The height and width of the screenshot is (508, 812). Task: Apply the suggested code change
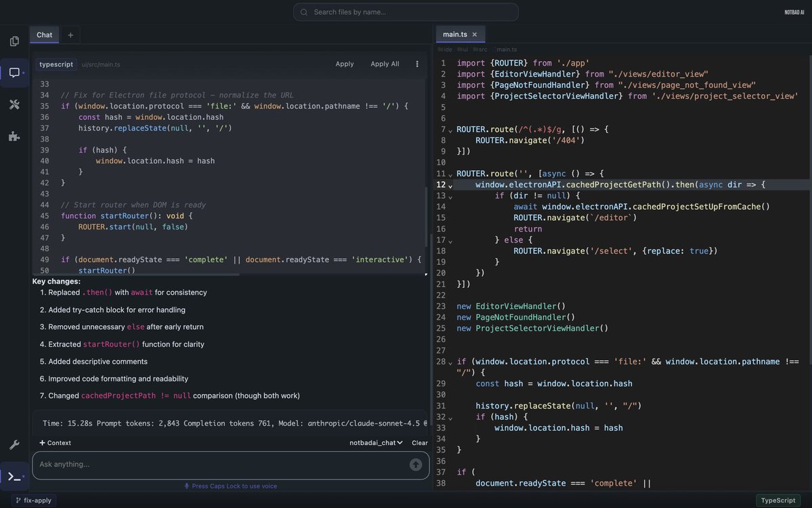[344, 64]
